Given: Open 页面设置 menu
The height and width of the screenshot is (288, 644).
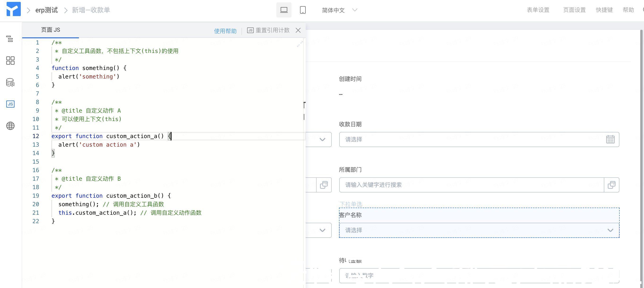Looking at the screenshot, I should pyautogui.click(x=574, y=10).
